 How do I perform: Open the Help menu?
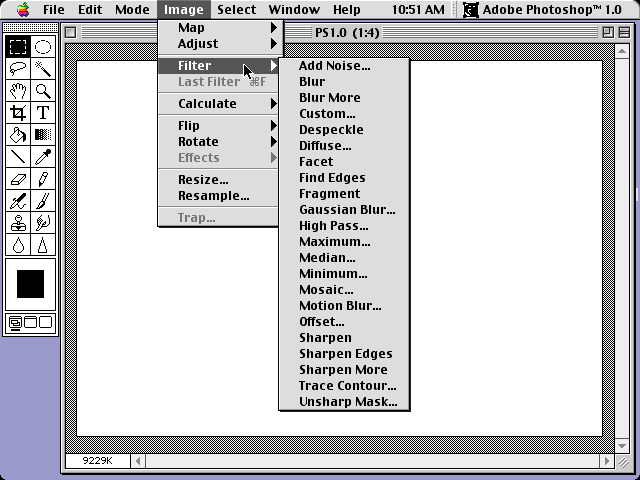click(347, 9)
